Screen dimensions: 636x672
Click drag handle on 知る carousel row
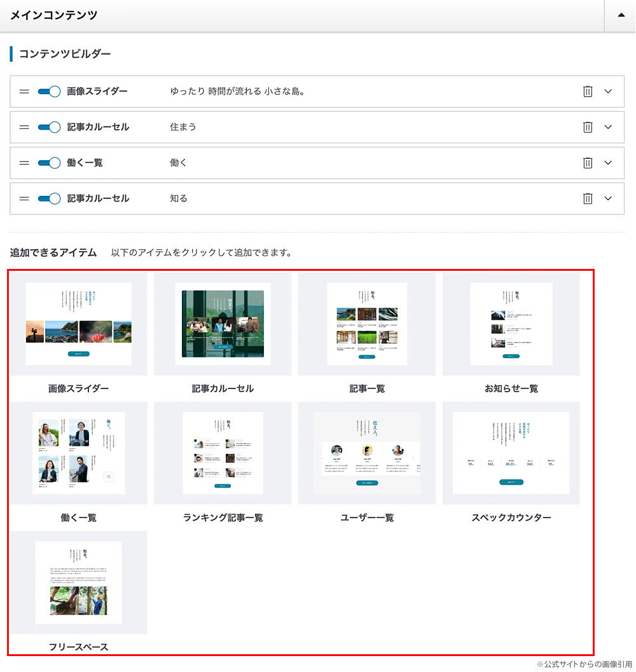click(x=24, y=198)
